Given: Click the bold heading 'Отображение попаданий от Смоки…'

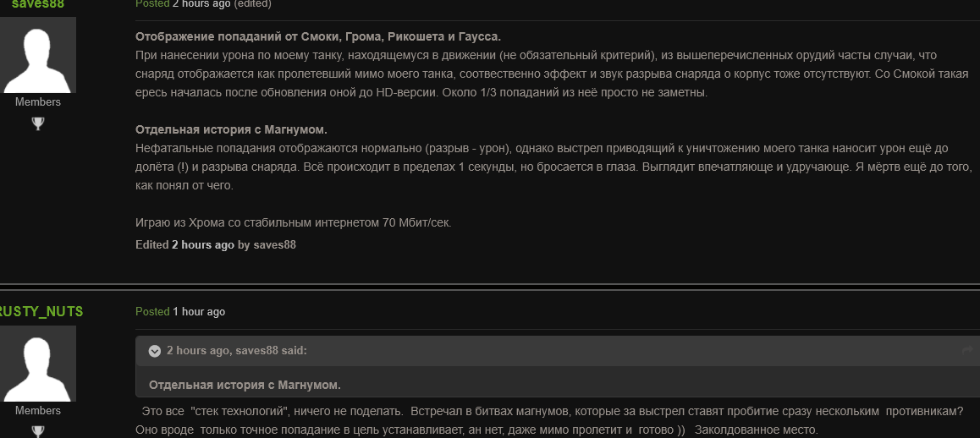Looking at the screenshot, I should point(318,36).
